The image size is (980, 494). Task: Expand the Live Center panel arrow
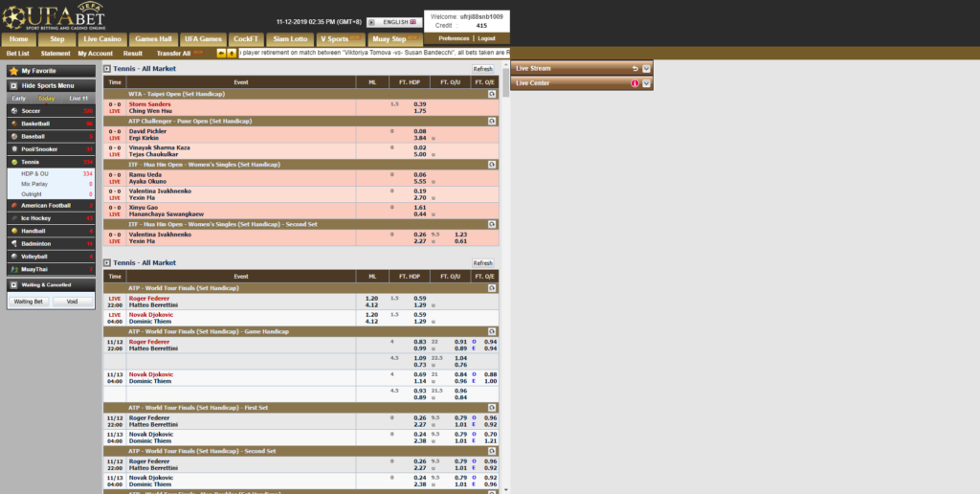[x=647, y=83]
